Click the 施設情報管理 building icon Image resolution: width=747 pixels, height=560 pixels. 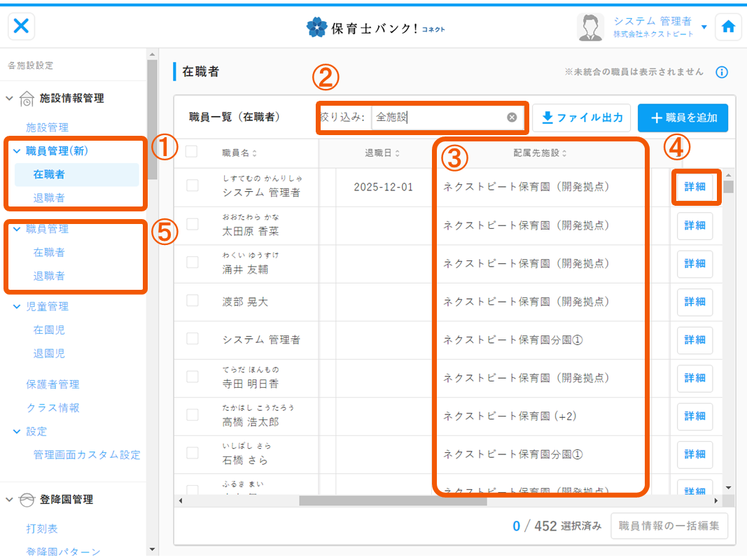pyautogui.click(x=27, y=99)
